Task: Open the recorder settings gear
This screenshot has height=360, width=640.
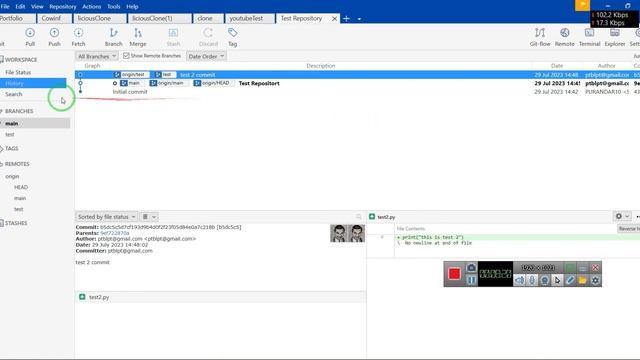Action: tap(596, 280)
